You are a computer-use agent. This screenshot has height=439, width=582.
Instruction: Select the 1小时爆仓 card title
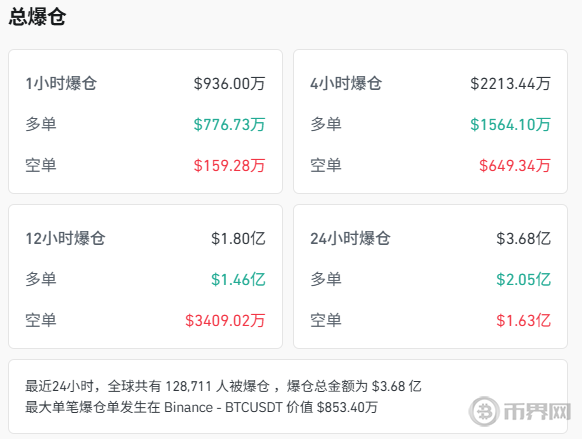pyautogui.click(x=61, y=83)
